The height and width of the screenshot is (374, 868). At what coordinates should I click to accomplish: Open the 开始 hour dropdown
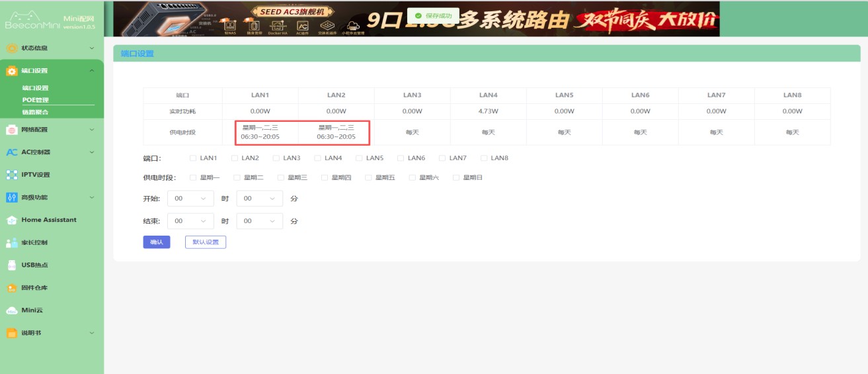[190, 199]
